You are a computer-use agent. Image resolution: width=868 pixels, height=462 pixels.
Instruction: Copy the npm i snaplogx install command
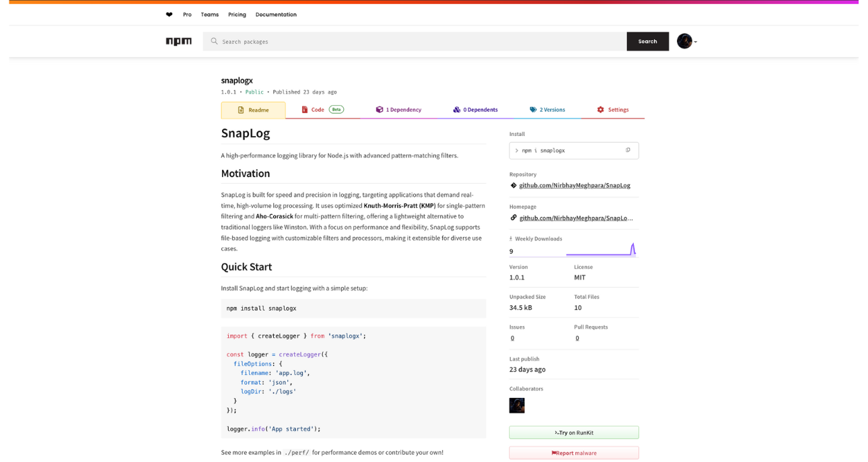tap(628, 150)
